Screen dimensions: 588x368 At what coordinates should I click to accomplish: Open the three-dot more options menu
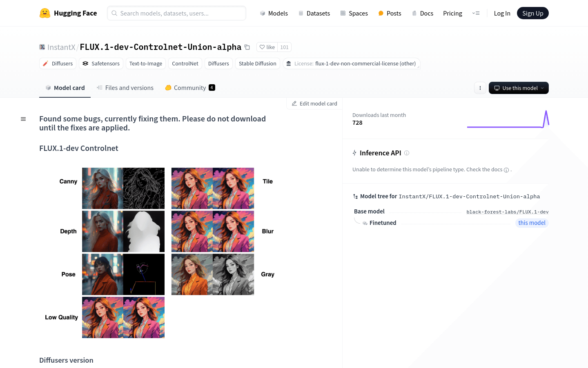480,88
